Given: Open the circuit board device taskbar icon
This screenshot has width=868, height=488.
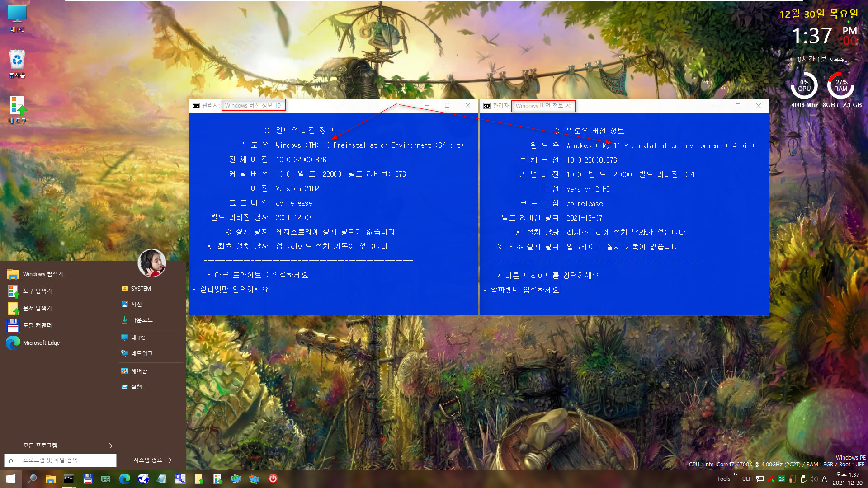Looking at the screenshot, I should [106, 479].
